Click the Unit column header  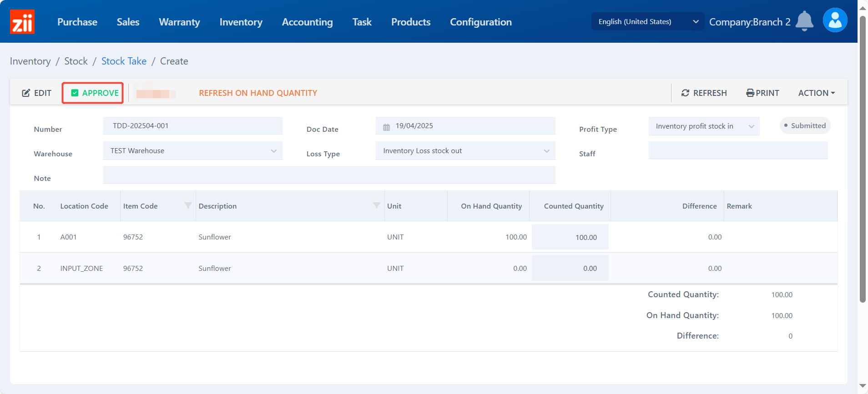click(394, 206)
